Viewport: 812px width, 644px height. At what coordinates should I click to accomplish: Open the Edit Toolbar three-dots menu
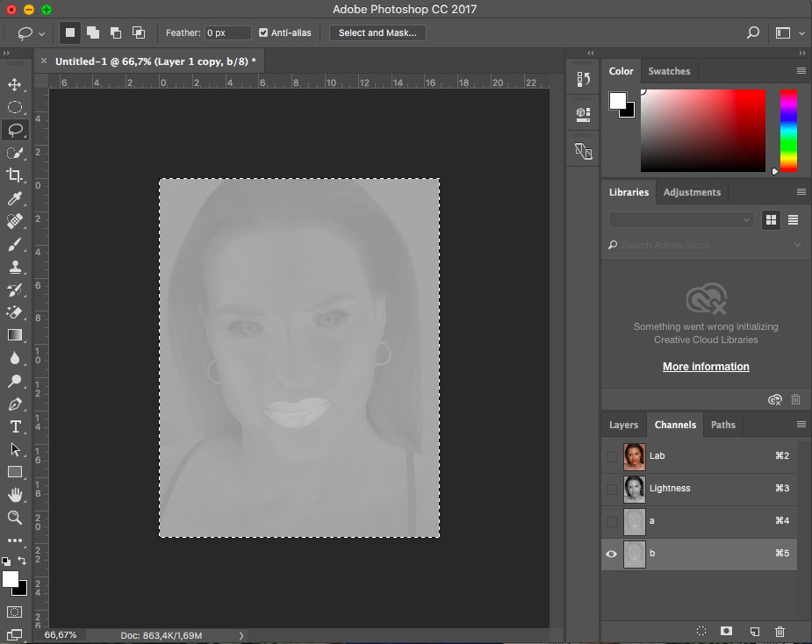click(15, 540)
